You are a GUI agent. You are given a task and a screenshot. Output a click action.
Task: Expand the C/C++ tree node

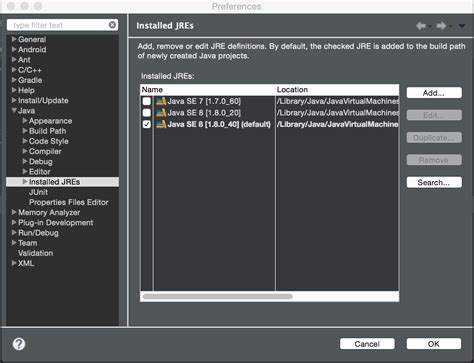tap(14, 70)
